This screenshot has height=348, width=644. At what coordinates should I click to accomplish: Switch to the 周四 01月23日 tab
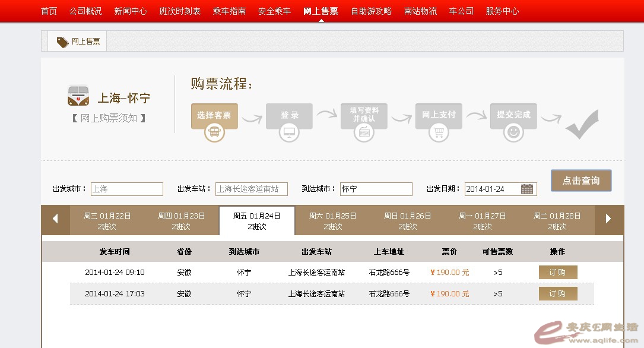click(x=182, y=220)
